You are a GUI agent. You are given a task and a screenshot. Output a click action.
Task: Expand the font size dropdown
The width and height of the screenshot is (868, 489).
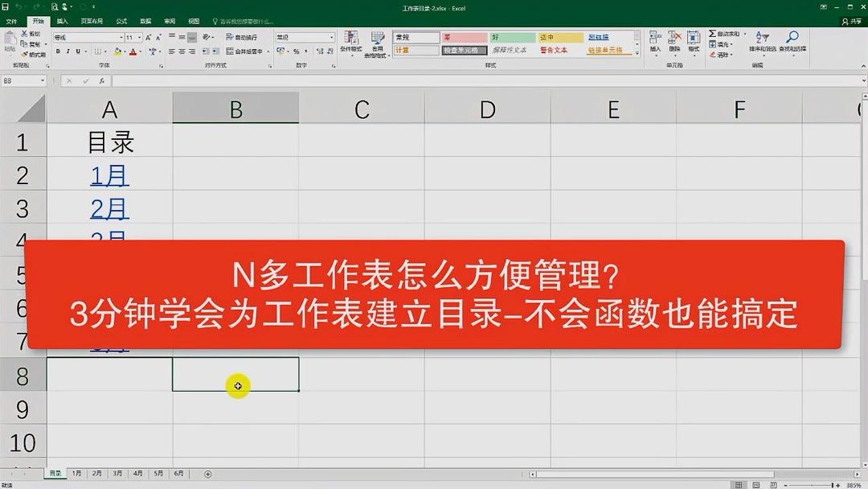140,37
